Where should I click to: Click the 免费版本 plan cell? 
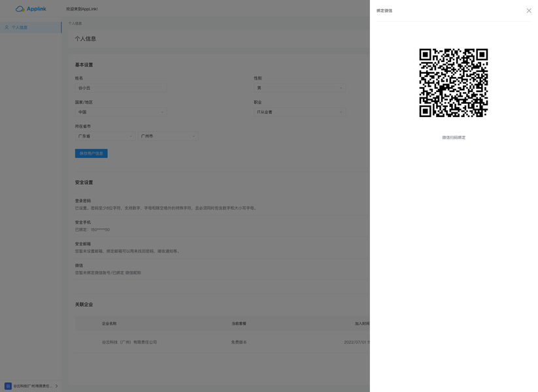pyautogui.click(x=239, y=342)
